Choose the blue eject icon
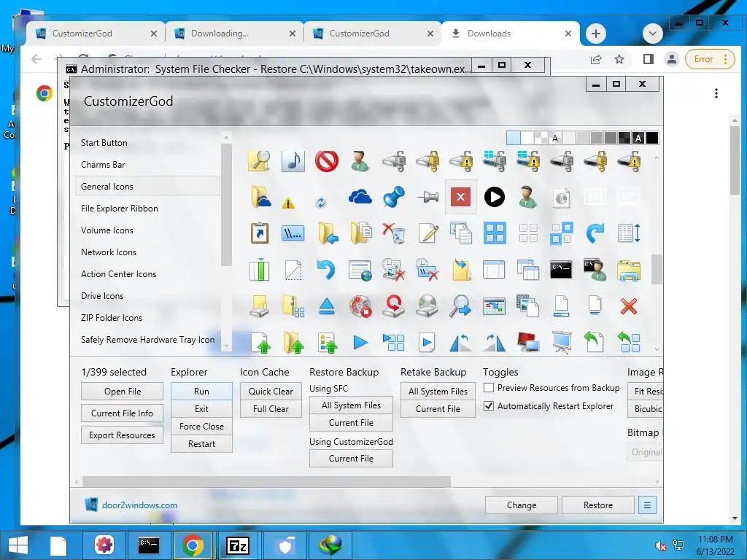This screenshot has width=747, height=560. (326, 306)
